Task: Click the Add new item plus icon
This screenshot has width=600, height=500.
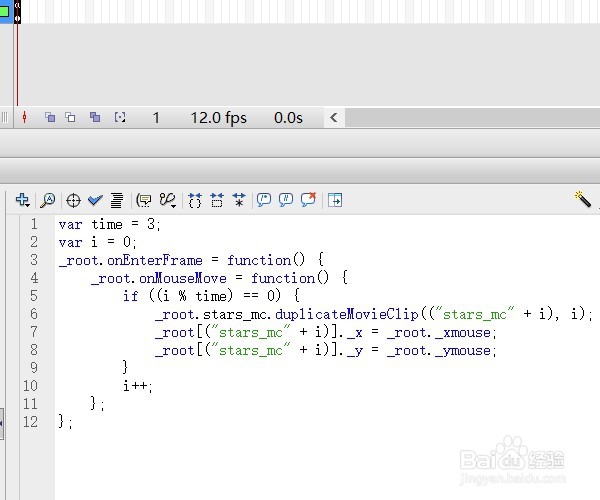Action: pos(23,200)
